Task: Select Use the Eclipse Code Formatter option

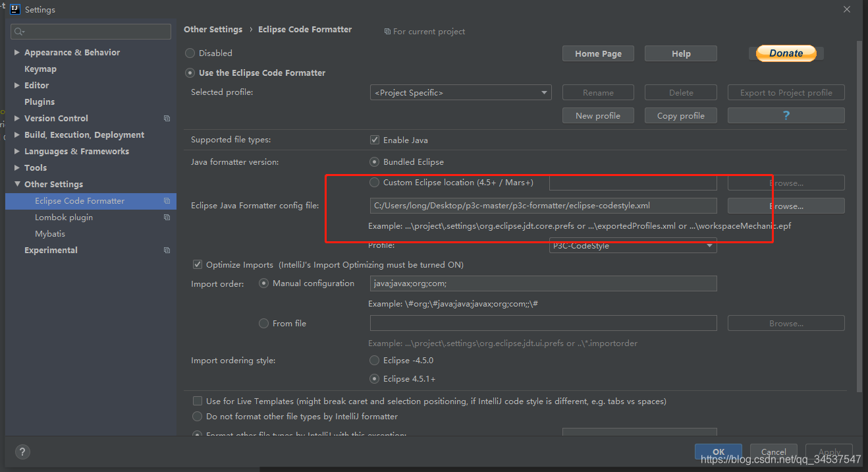Action: pos(190,73)
